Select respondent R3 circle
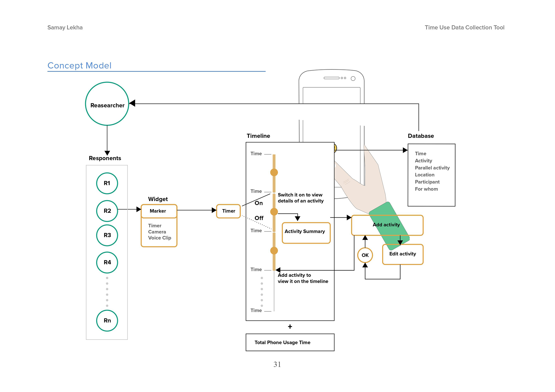The width and height of the screenshot is (555, 392). point(107,235)
